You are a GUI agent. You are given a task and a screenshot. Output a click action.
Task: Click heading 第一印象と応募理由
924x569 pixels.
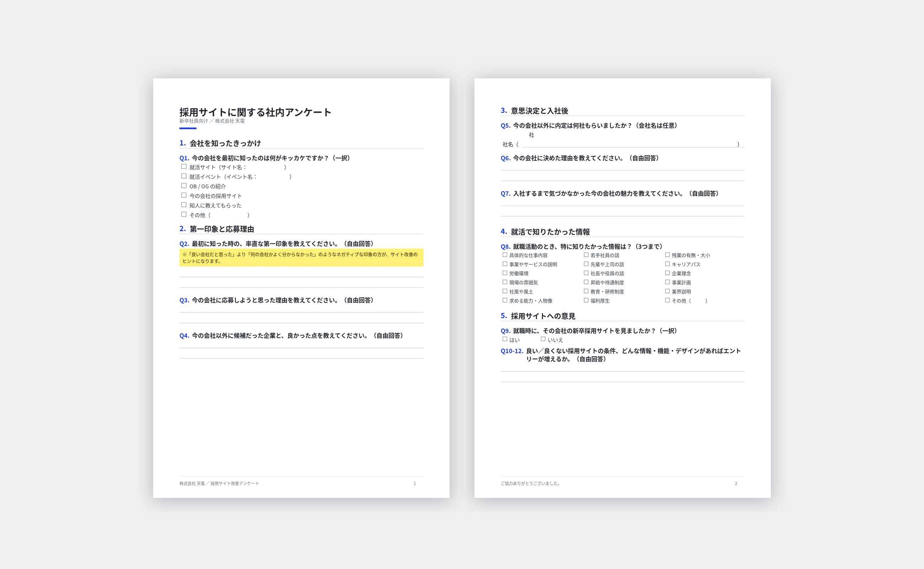(222, 229)
